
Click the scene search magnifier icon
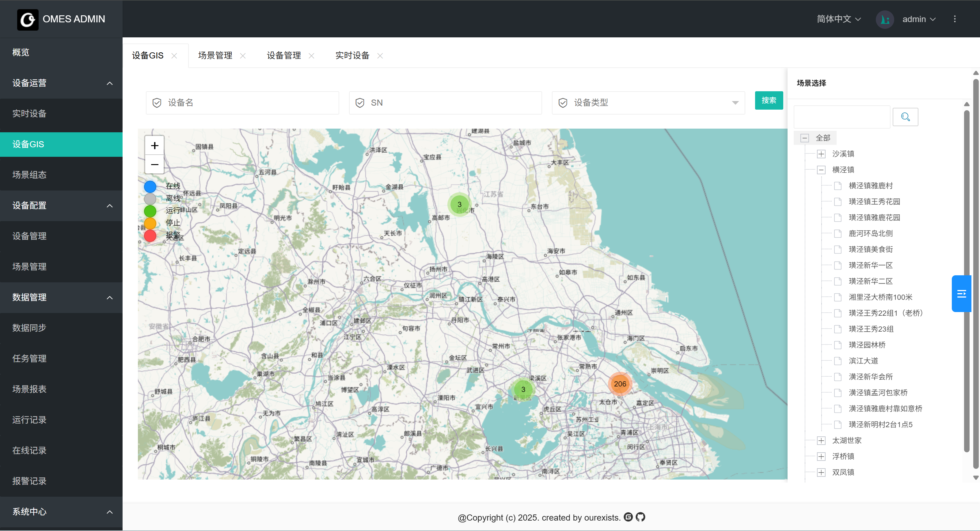click(905, 117)
